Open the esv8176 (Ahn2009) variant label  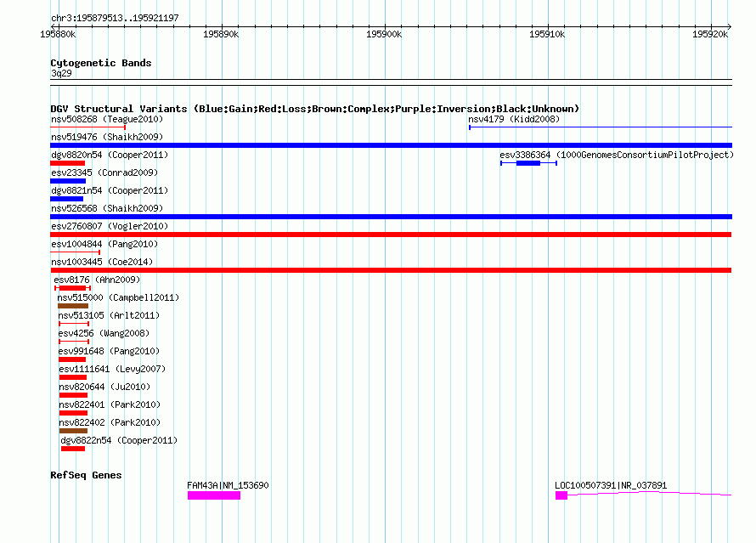click(x=97, y=280)
